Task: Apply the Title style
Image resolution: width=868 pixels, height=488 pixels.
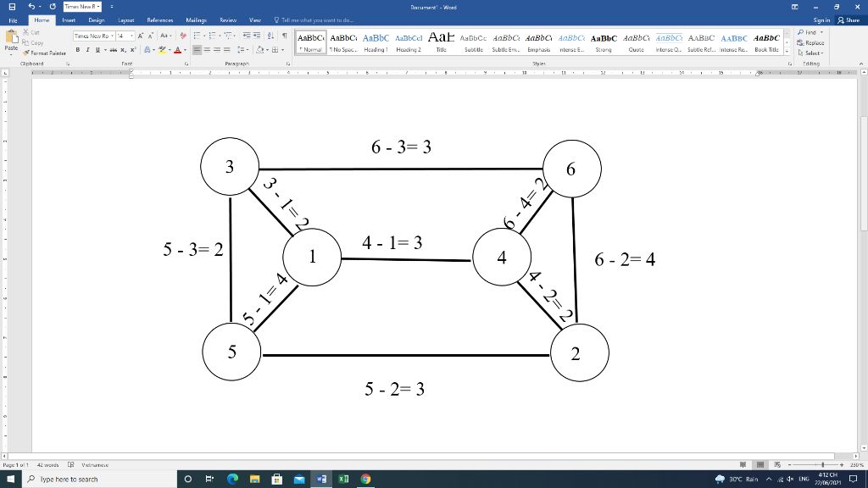Action: tap(441, 42)
